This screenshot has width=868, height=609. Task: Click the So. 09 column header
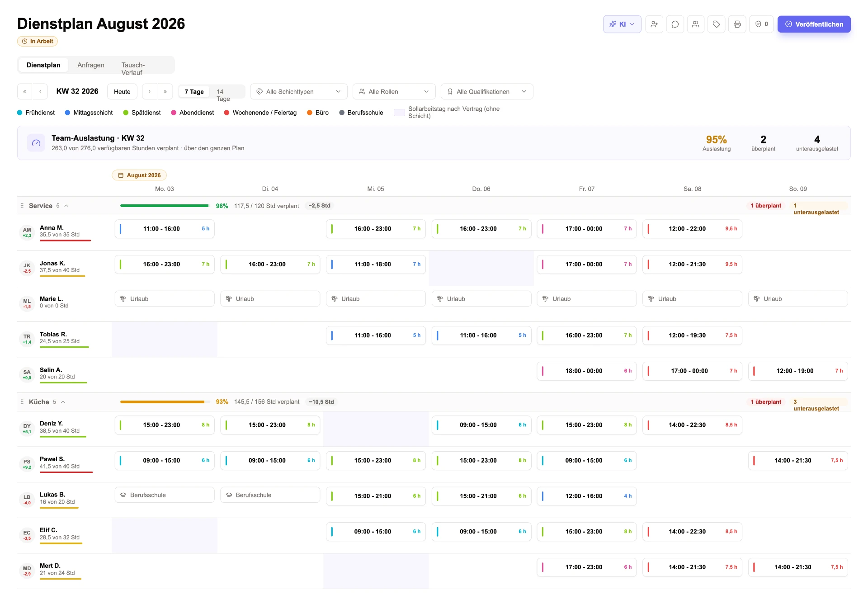798,189
